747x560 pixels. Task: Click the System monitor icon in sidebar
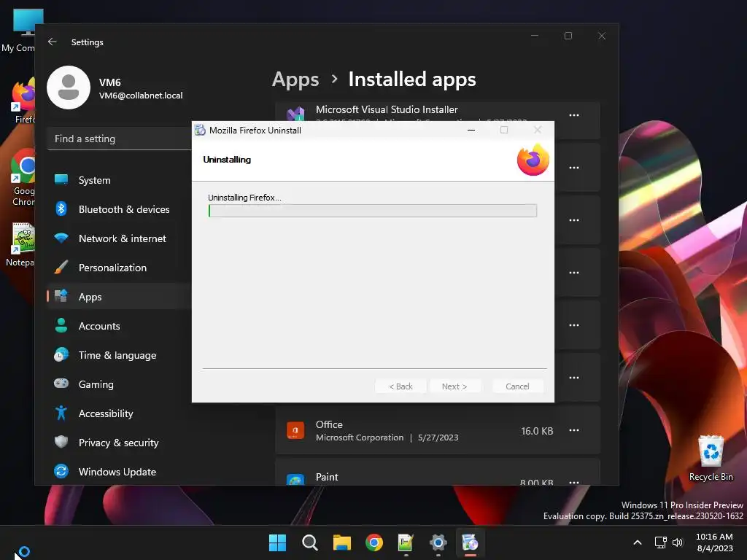point(61,179)
